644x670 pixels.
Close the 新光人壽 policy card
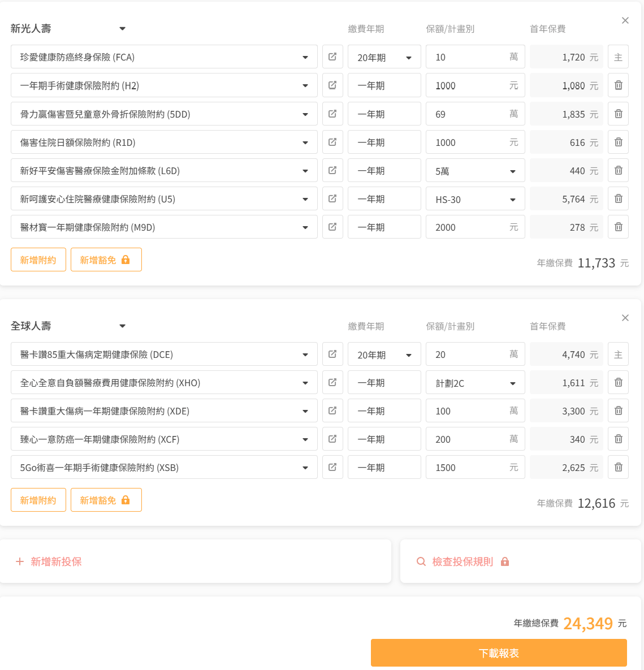coord(625,20)
